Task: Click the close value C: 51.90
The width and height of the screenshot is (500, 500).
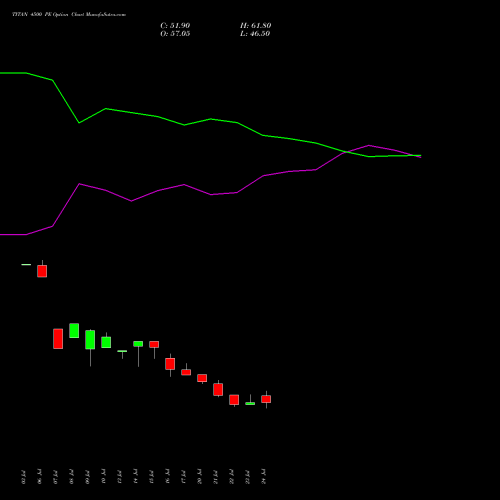Action: click(175, 26)
